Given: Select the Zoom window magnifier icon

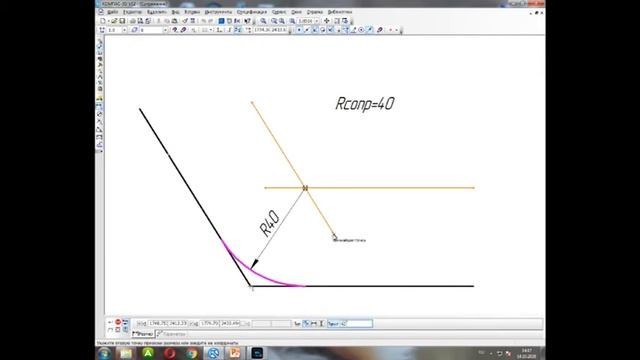Looking at the screenshot, I should pyautogui.click(x=263, y=21).
